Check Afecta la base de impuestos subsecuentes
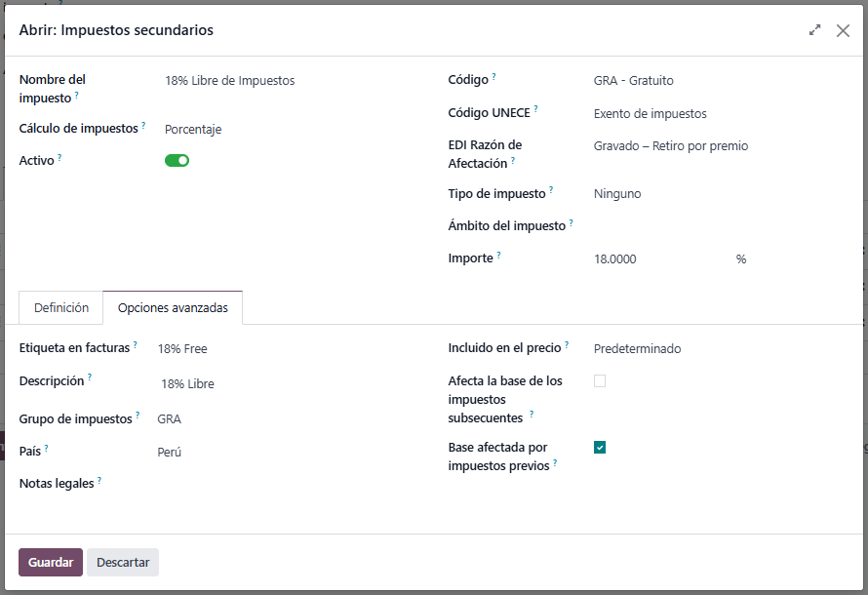 (x=600, y=381)
